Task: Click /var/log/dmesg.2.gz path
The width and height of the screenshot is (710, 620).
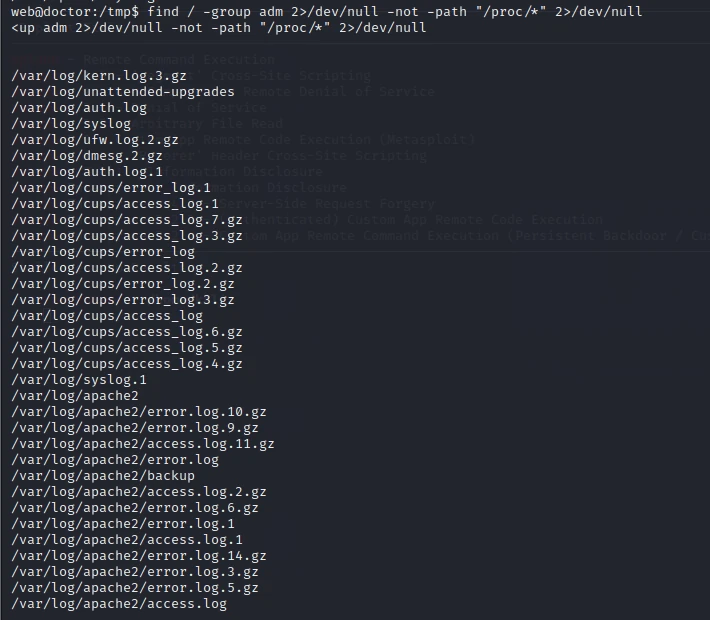Action: pyautogui.click(x=87, y=156)
